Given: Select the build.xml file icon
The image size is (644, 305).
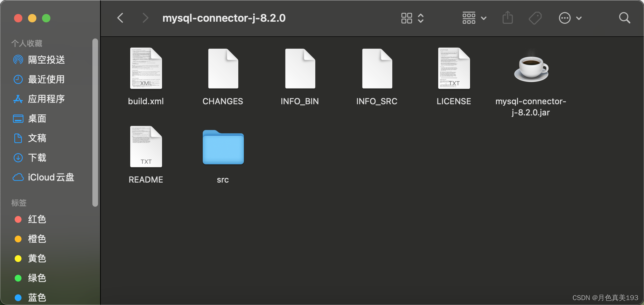Looking at the screenshot, I should tap(146, 68).
